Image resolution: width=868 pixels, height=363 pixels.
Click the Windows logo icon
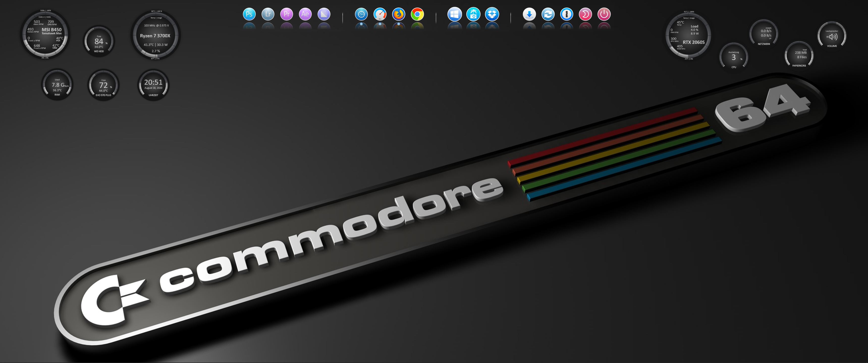tap(454, 14)
